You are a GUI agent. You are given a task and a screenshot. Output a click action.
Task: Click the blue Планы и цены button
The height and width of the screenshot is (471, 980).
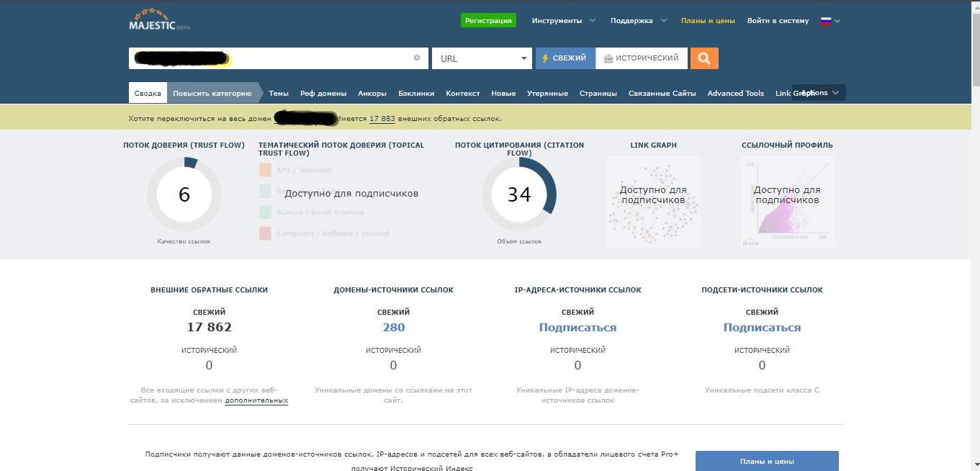point(767,462)
